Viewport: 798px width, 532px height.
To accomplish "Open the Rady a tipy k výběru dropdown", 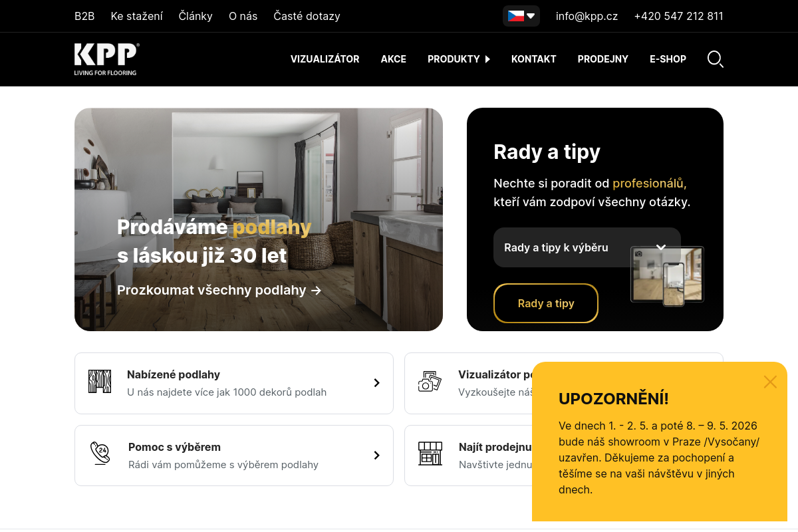I will pyautogui.click(x=587, y=247).
